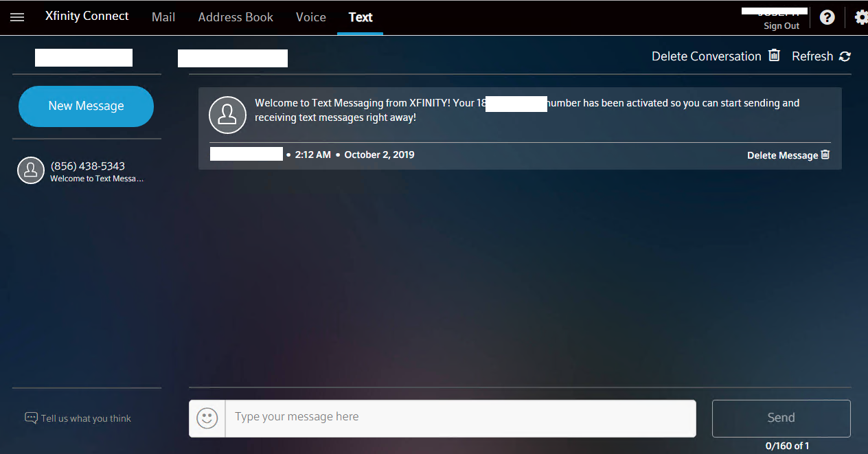Click the feedback speech bubble icon
This screenshot has width=868, height=454.
click(31, 418)
